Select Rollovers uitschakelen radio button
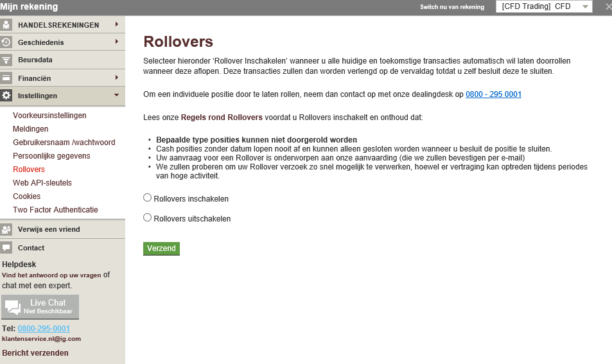612x364 pixels. [147, 218]
